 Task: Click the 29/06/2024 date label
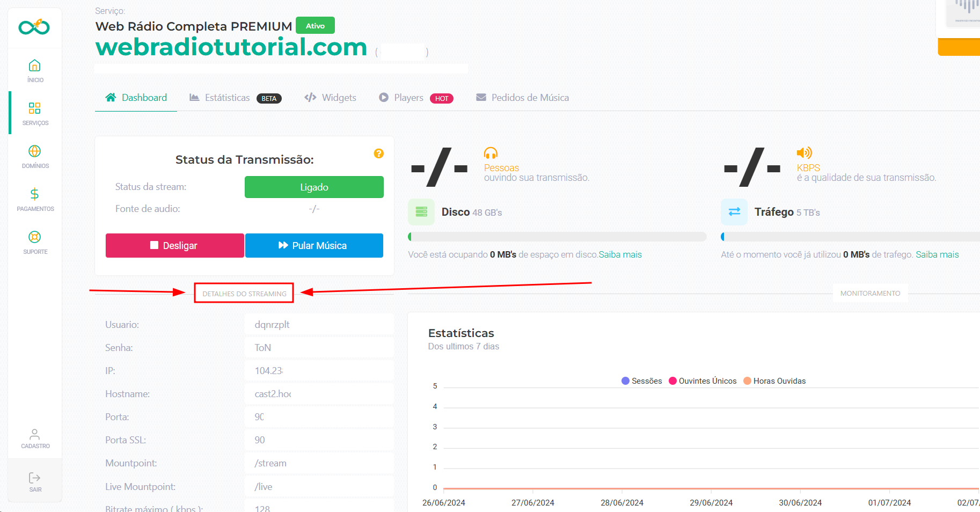click(x=711, y=502)
